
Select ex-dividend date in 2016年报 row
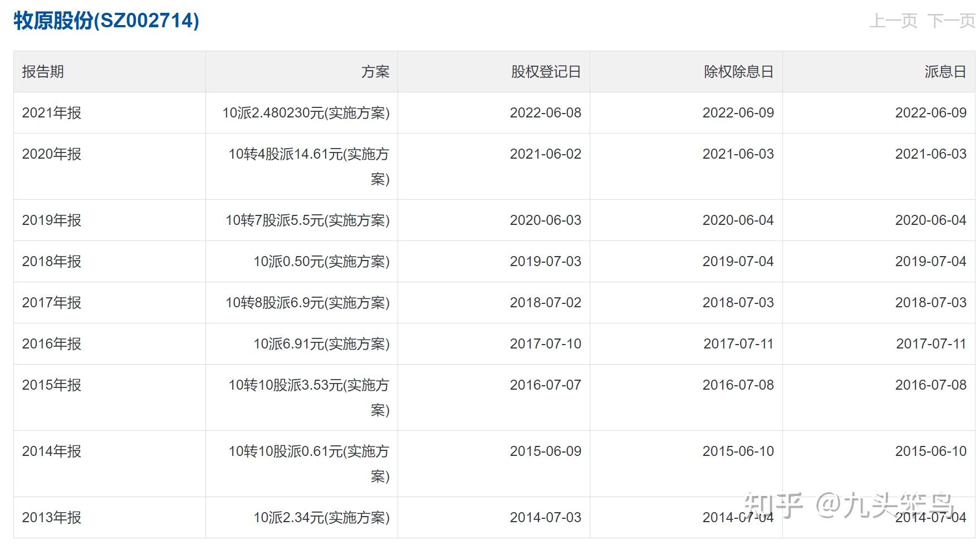coord(739,344)
